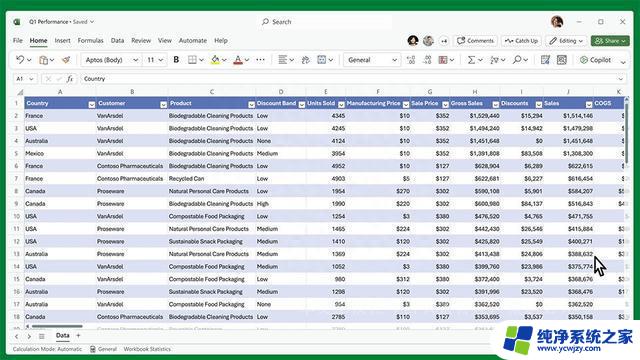Click the insert function fx icon
640x360 pixels.
pos(70,79)
